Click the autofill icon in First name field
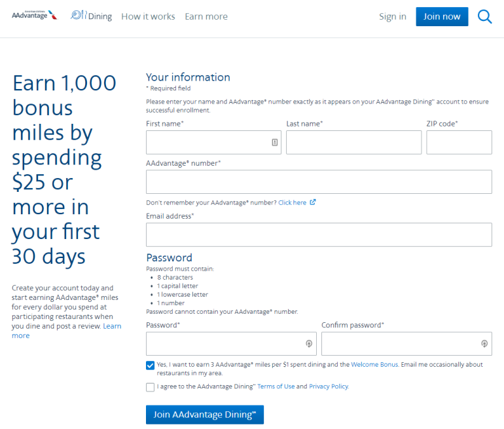 275,142
